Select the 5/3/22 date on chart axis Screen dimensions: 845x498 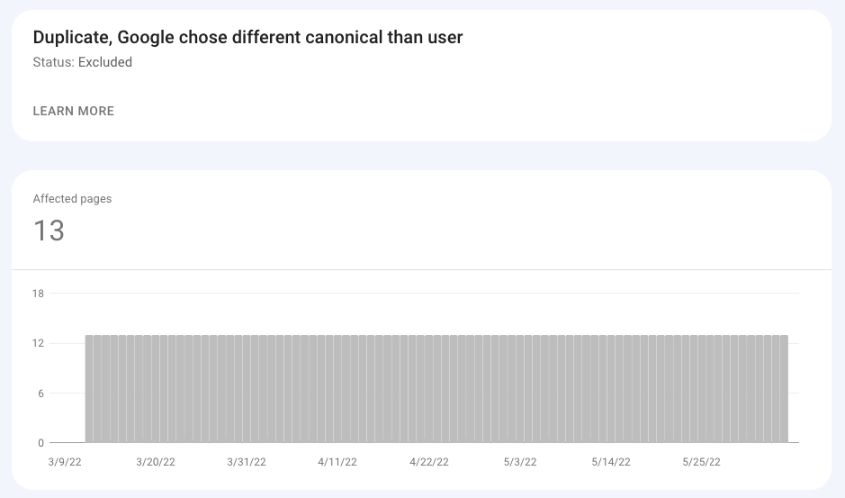tap(520, 462)
